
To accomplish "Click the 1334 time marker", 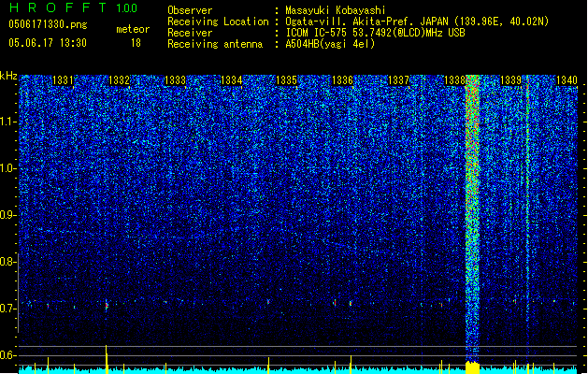I will point(232,80).
